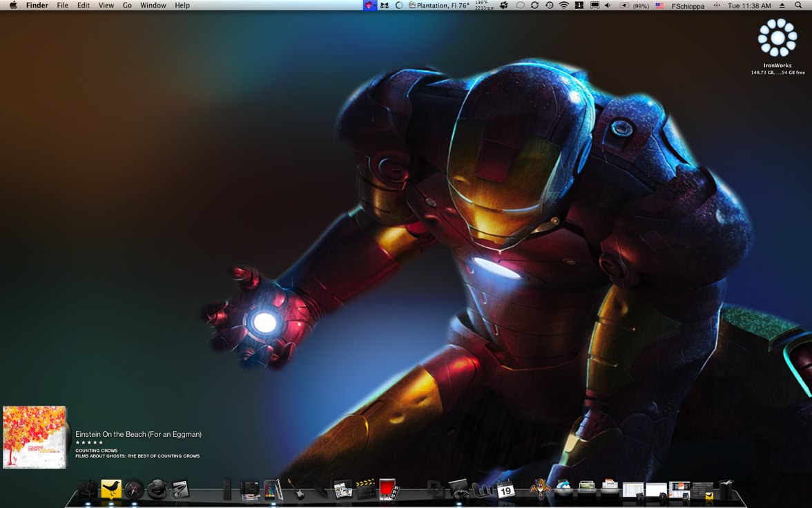Click the pink bird menu bar icon
812x508 pixels.
370,6
